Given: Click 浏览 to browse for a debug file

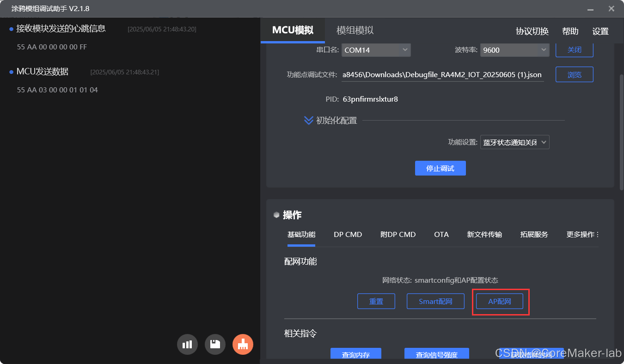Looking at the screenshot, I should click(574, 74).
